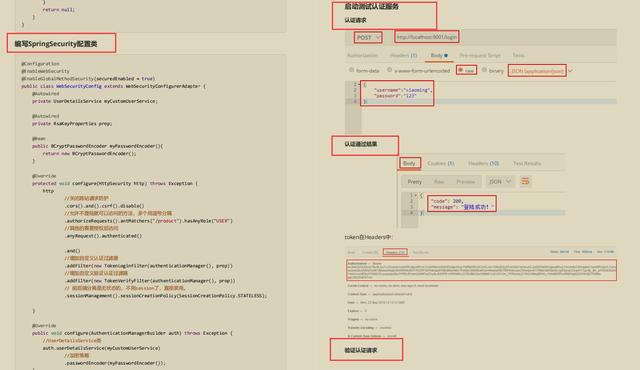Click the localhost:9001/login URL field
640x370 pixels.
427,37
